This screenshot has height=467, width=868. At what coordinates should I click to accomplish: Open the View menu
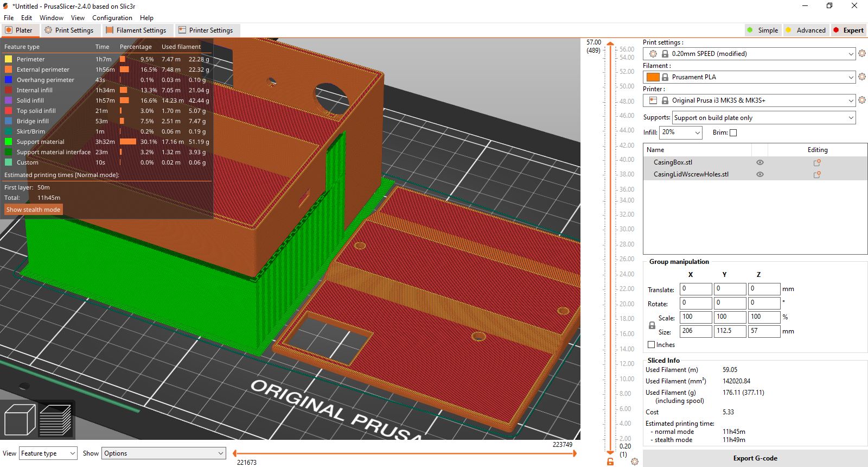(x=78, y=18)
